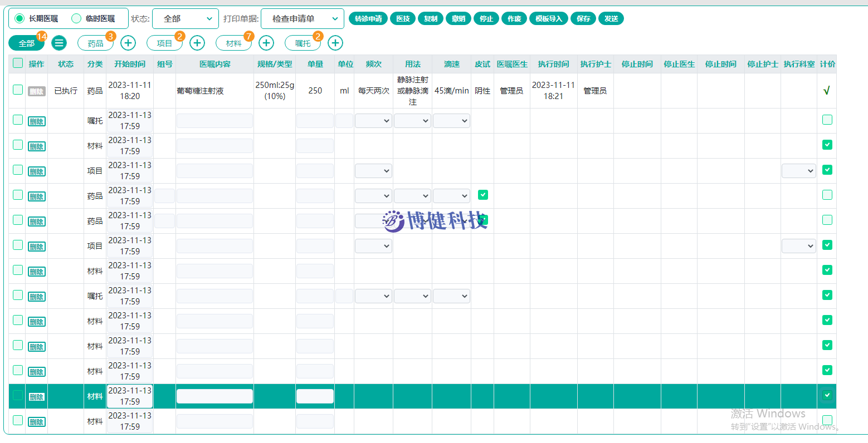Select the 临时医嘱 radio button
The height and width of the screenshot is (443, 868).
point(76,18)
